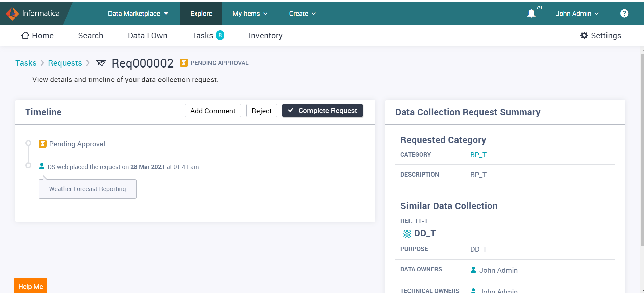Image resolution: width=644 pixels, height=293 pixels.
Task: Open the notifications bell
Action: (x=531, y=14)
